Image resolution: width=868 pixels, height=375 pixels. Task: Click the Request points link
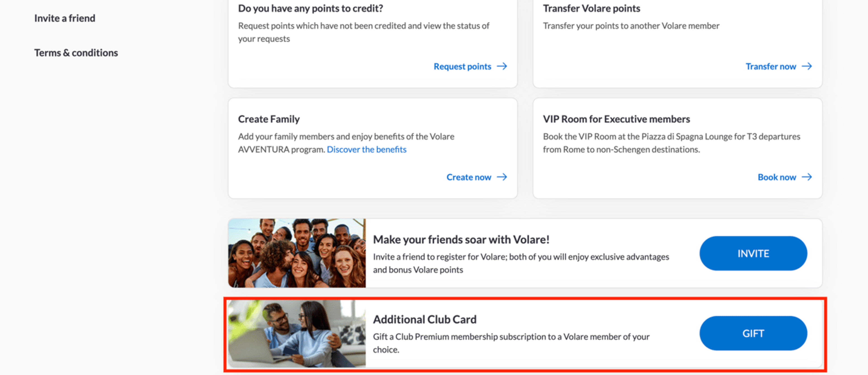click(x=462, y=66)
